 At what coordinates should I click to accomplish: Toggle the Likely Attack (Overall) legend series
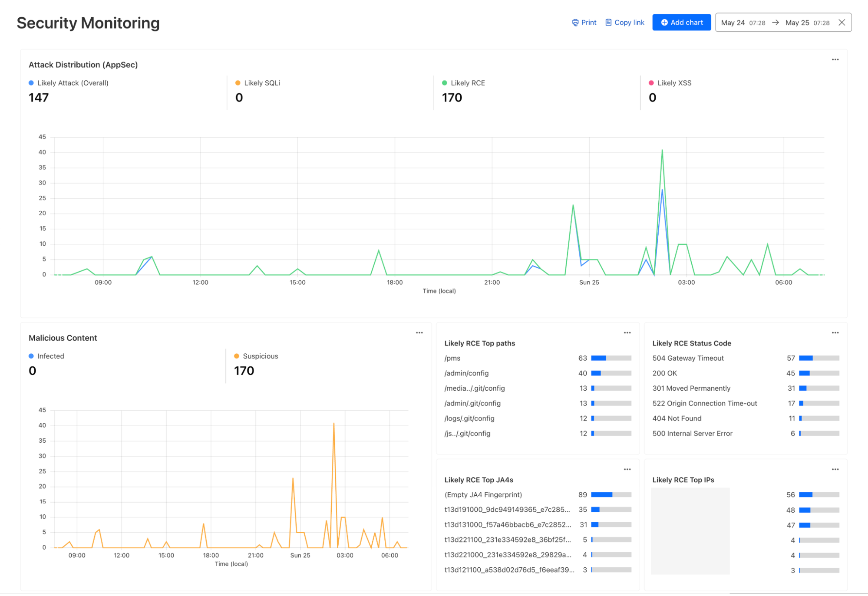[69, 83]
